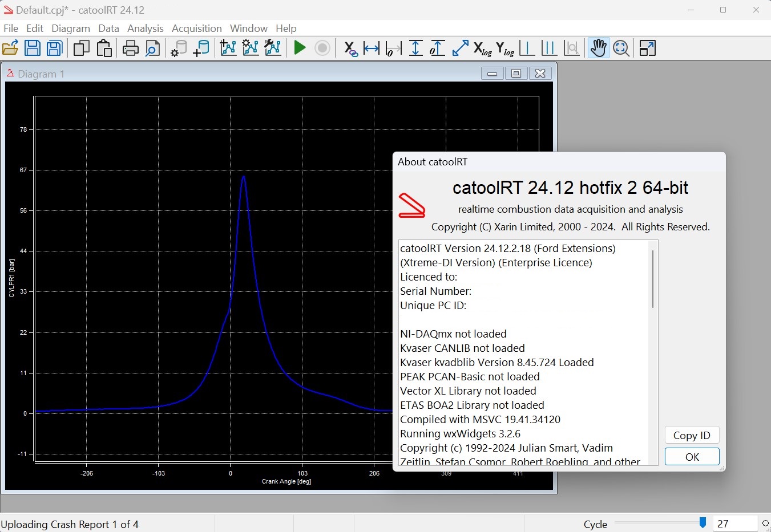The height and width of the screenshot is (532, 771).
Task: Click the Print Preview magnifier icon
Action: pos(152,48)
